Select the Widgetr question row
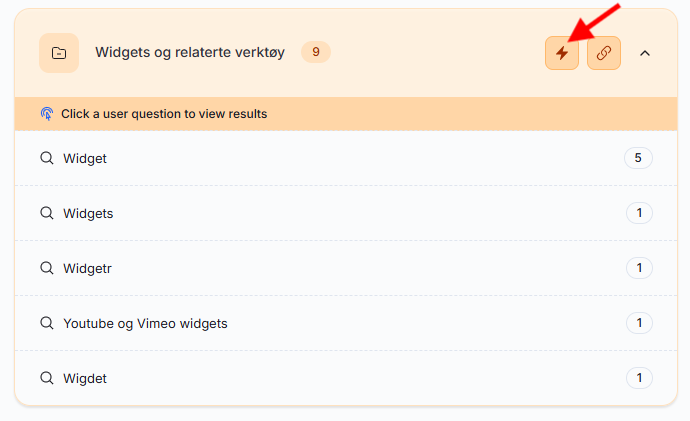 tap(88, 268)
